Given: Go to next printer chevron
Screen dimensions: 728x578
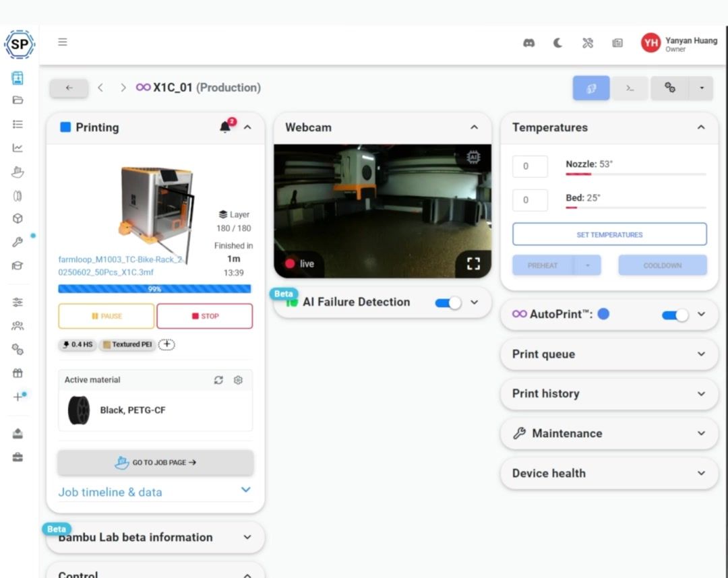Looking at the screenshot, I should [123, 88].
